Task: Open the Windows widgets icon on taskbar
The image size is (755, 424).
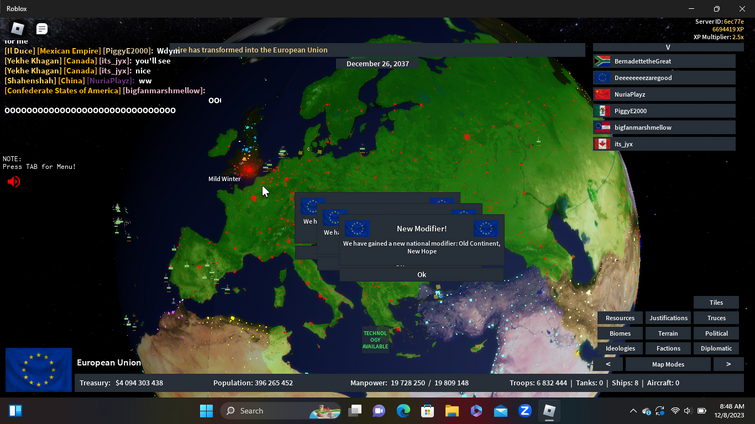Action: coord(15,411)
